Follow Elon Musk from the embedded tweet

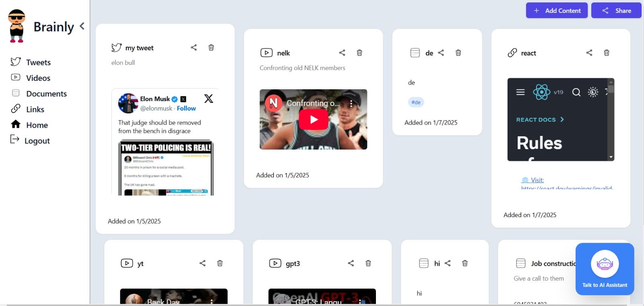[186, 108]
